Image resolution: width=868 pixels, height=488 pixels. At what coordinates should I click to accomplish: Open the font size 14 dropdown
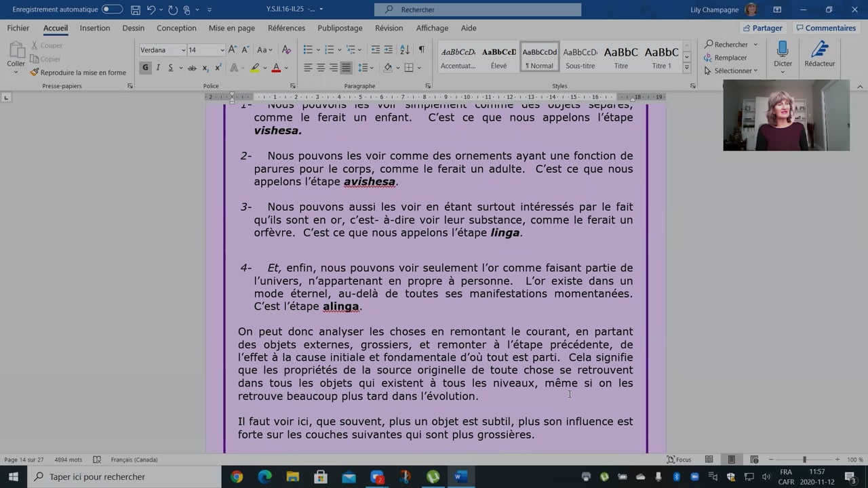pos(222,50)
